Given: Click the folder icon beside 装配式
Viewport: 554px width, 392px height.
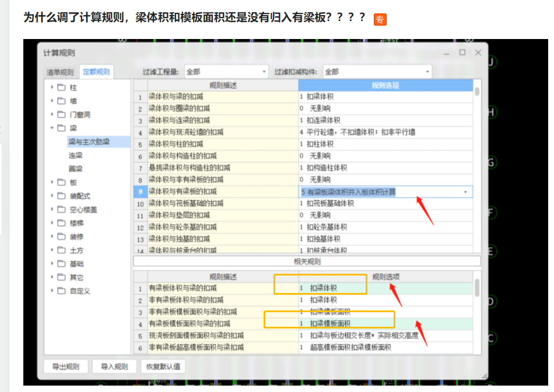Looking at the screenshot, I should click(61, 196).
